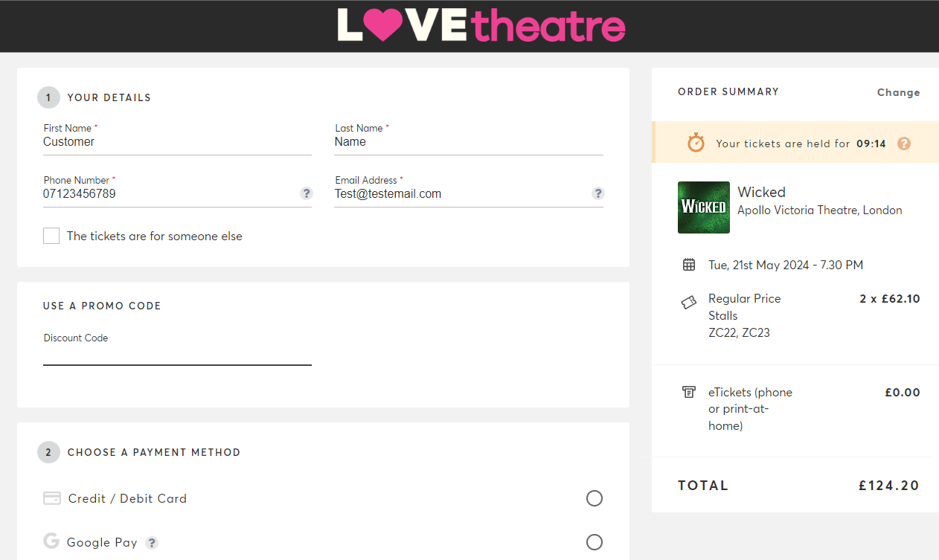Click the stopwatch icon in timer banner
This screenshot has width=939, height=560.
[696, 143]
